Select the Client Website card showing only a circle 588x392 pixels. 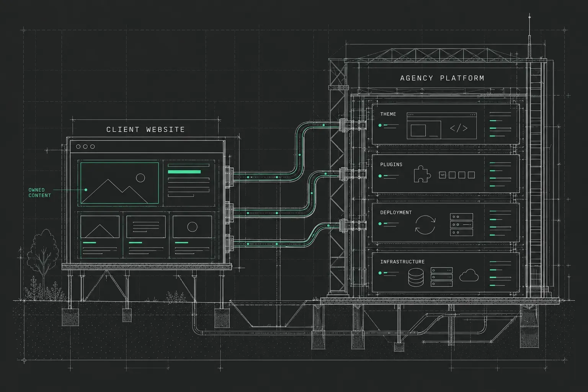point(192,227)
